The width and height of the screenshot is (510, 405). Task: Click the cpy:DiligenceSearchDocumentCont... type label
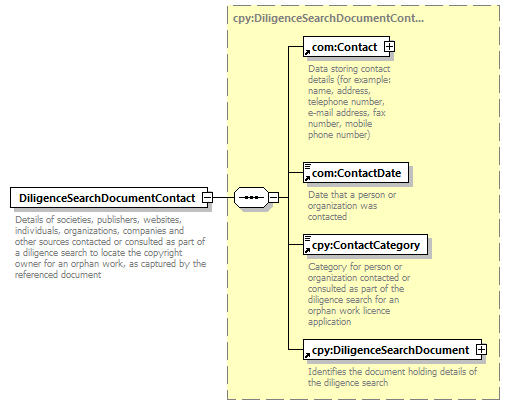pyautogui.click(x=328, y=18)
